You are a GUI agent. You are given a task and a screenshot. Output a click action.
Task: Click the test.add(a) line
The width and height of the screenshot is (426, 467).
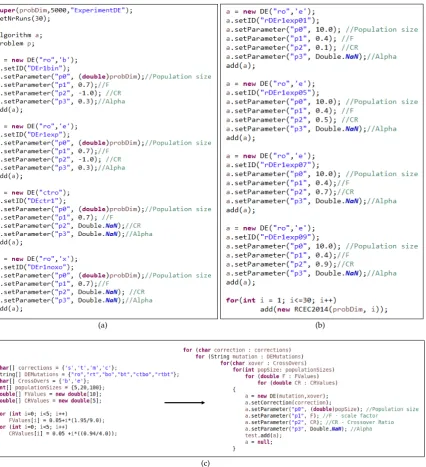[263, 435]
